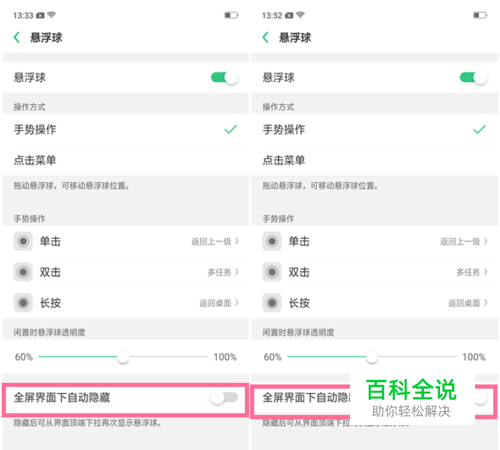The width and height of the screenshot is (500, 450).
Task: Disable the 悬浮球 switch on the left screen
Action: click(224, 78)
